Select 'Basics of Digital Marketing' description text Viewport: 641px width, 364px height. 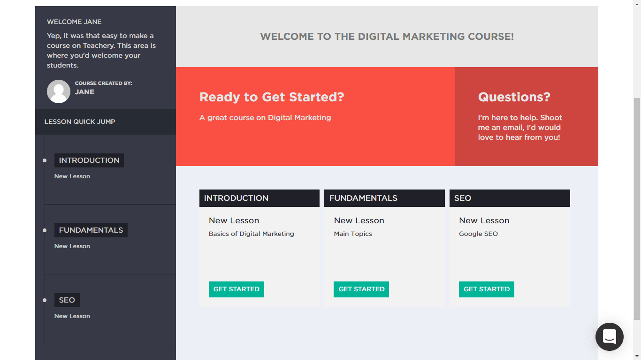coord(252,234)
